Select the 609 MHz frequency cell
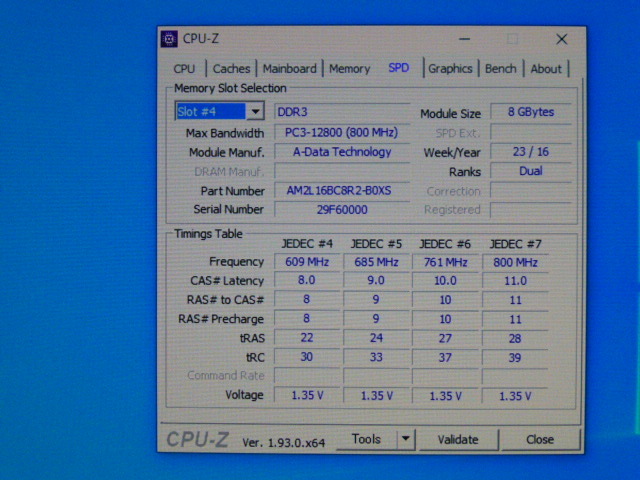The width and height of the screenshot is (640, 480). (307, 262)
